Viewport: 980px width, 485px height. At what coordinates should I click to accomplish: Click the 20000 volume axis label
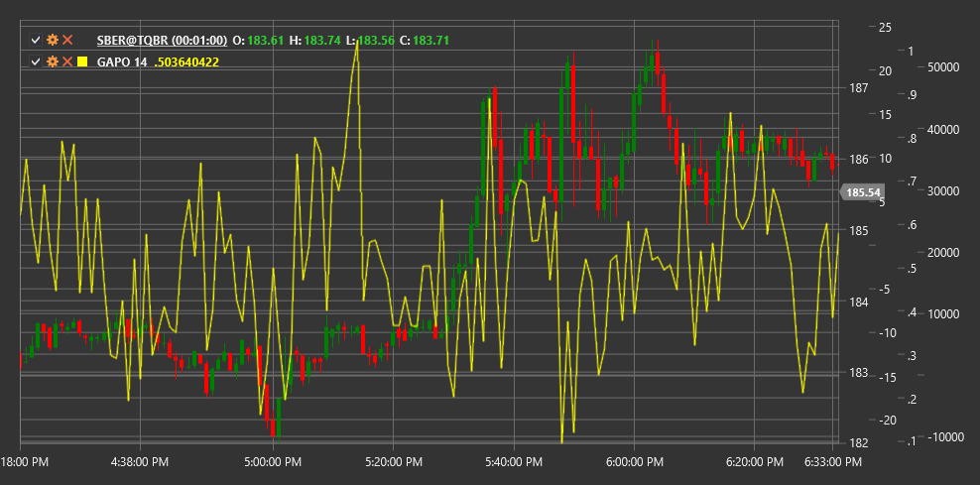coord(942,253)
